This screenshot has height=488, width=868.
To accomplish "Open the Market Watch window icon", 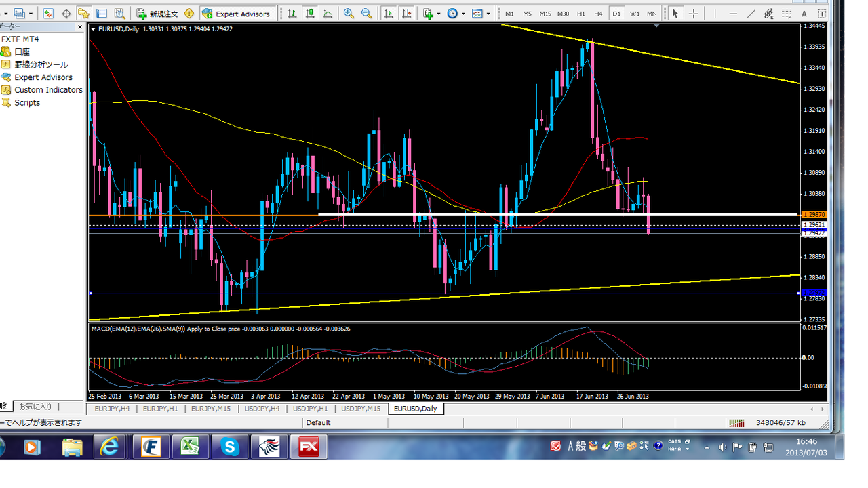I will point(48,14).
